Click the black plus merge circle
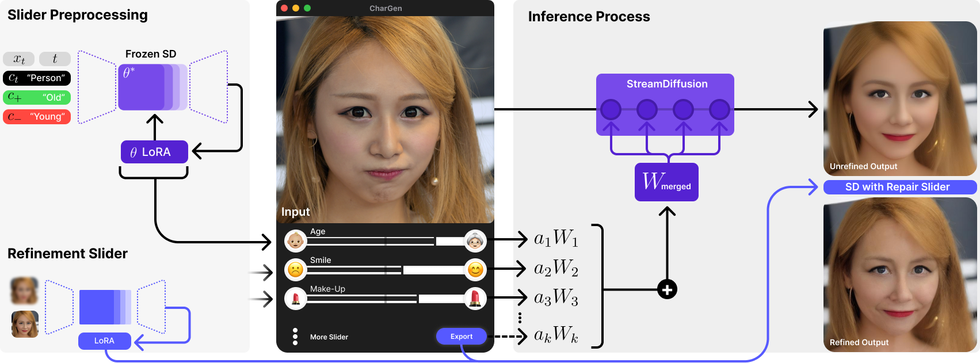Screen dimensions: 980x363 click(x=667, y=289)
